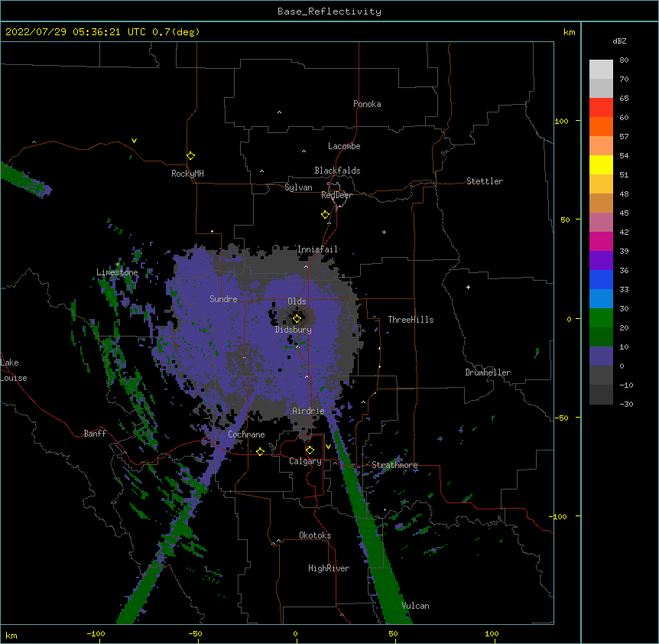Click the Limestone label

pyautogui.click(x=117, y=272)
